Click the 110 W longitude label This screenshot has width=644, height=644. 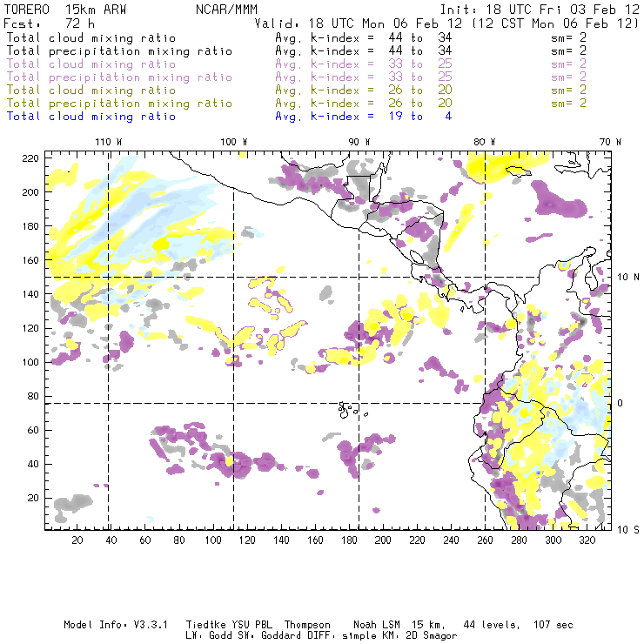tap(108, 142)
